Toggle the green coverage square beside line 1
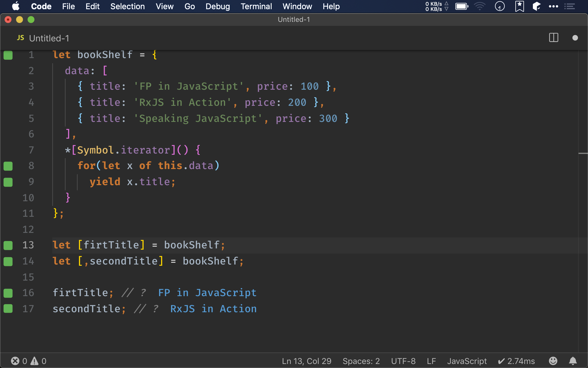Viewport: 588px width, 368px height. point(8,55)
